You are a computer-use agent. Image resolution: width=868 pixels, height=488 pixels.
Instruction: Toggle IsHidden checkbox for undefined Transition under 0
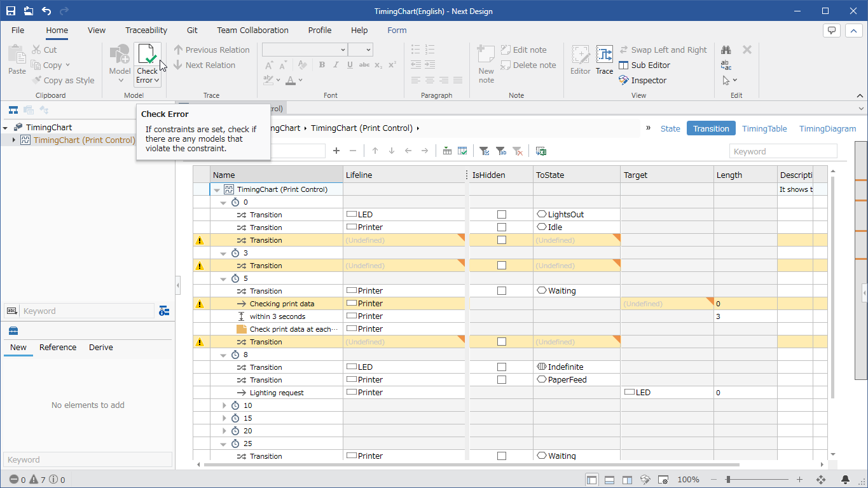502,240
